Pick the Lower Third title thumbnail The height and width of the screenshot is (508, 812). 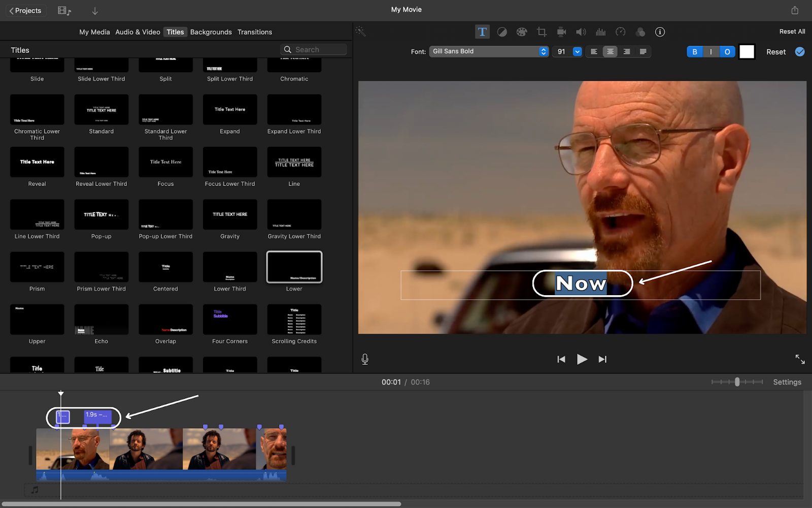coord(230,267)
